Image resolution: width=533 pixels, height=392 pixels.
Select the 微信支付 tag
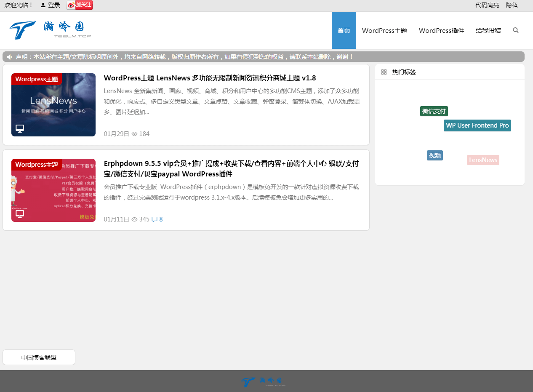click(x=434, y=111)
